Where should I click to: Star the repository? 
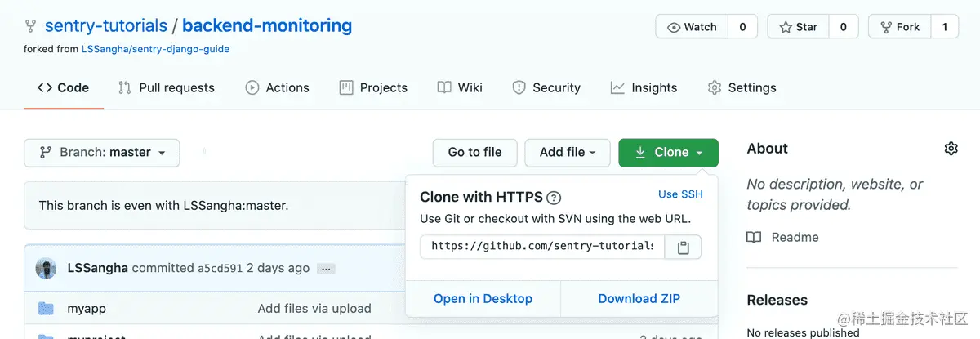pos(798,27)
